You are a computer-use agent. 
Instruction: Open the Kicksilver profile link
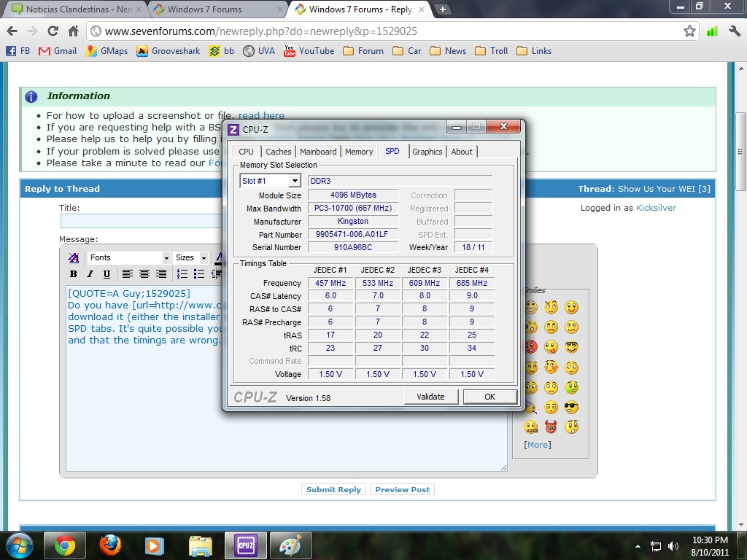pos(656,208)
